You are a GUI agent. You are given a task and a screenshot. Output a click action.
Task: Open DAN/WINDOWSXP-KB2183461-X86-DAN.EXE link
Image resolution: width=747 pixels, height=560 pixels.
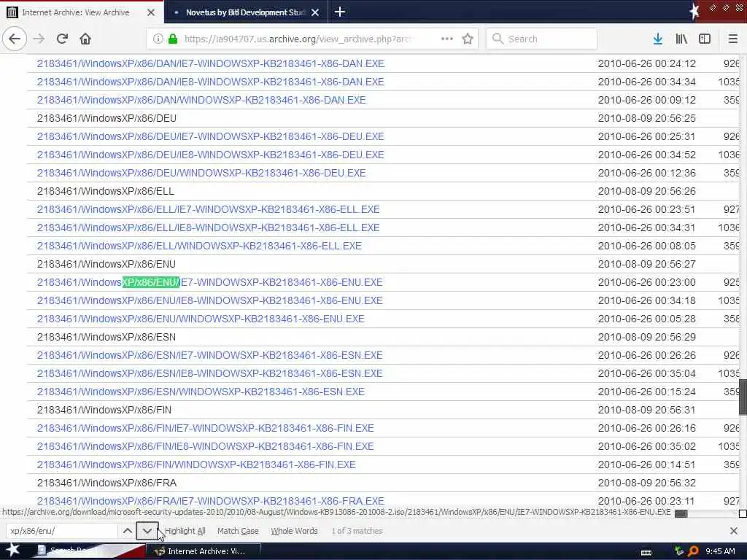tap(201, 100)
